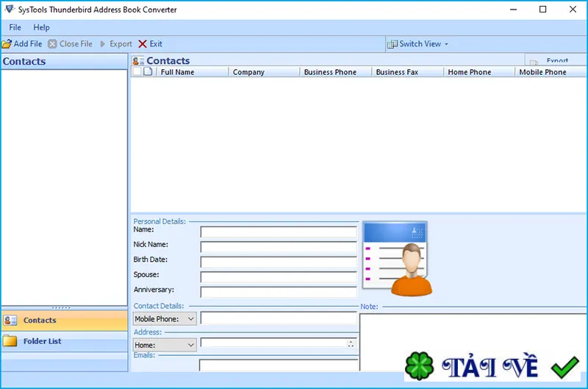Click the contact photo placeholder image

397,259
